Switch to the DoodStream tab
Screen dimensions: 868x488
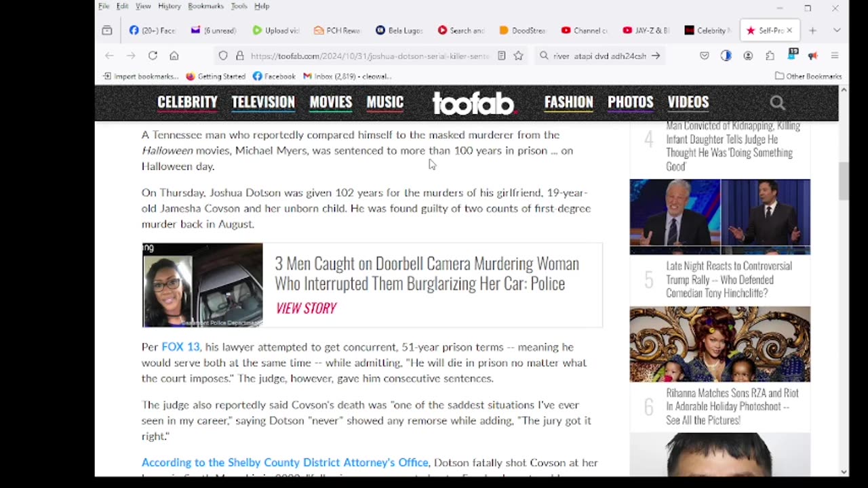[x=522, y=30]
